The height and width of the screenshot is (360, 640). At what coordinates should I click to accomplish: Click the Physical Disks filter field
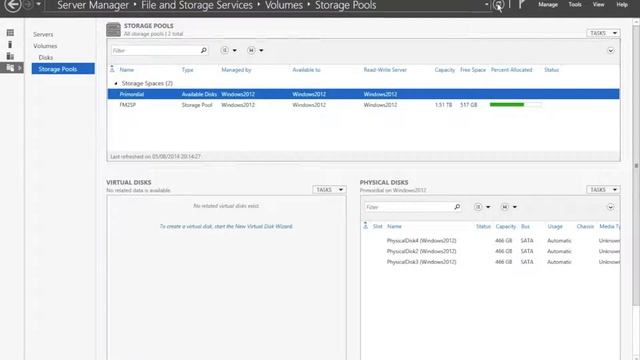click(409, 207)
